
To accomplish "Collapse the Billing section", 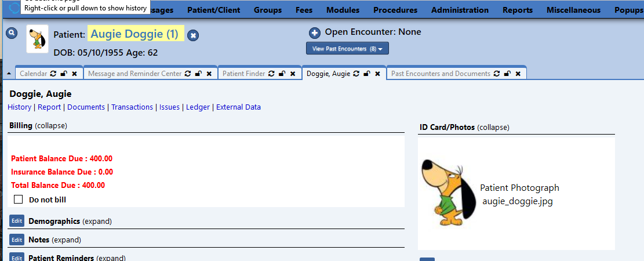I will pyautogui.click(x=51, y=126).
